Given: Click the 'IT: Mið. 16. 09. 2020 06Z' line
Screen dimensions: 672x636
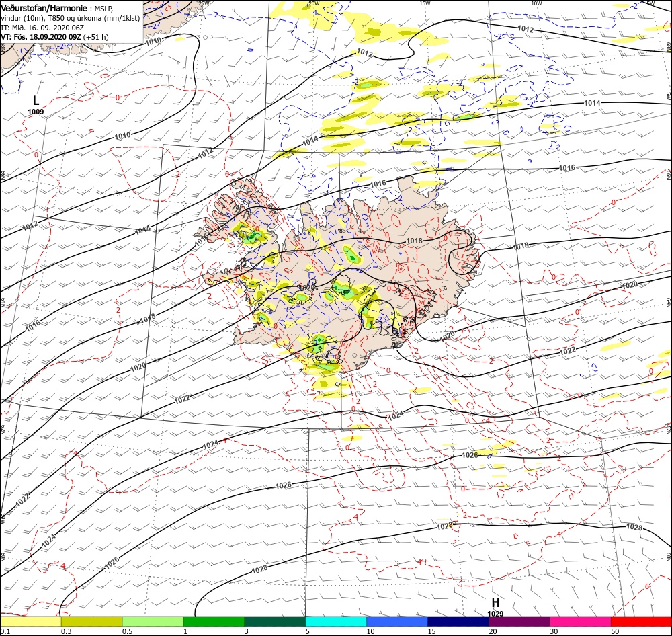Looking at the screenshot, I should 42,28.
